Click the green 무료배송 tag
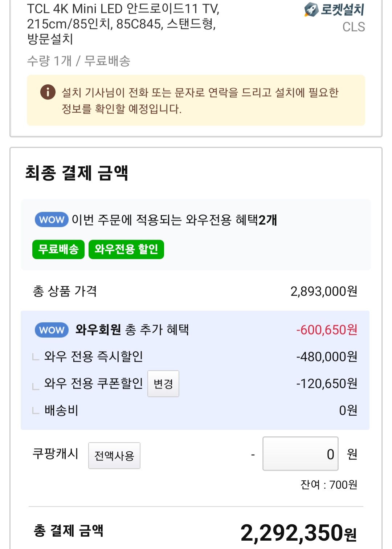Viewport: 392px width, 549px height. pos(58,249)
